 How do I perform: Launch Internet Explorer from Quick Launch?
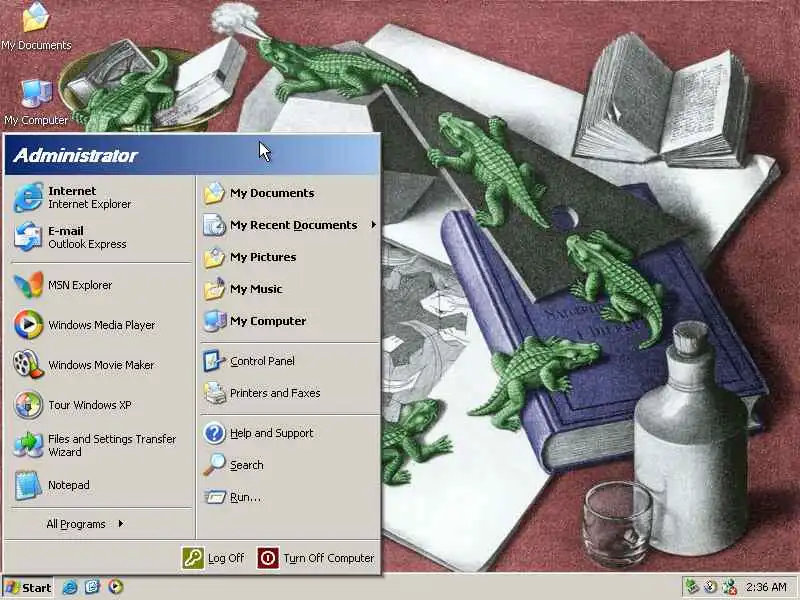click(69, 587)
